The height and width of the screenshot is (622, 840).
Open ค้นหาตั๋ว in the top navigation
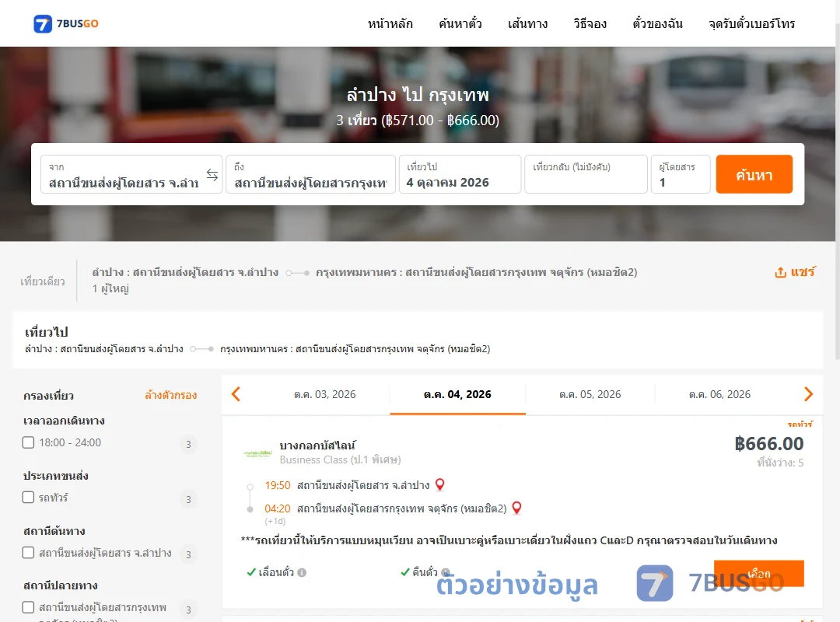point(460,23)
